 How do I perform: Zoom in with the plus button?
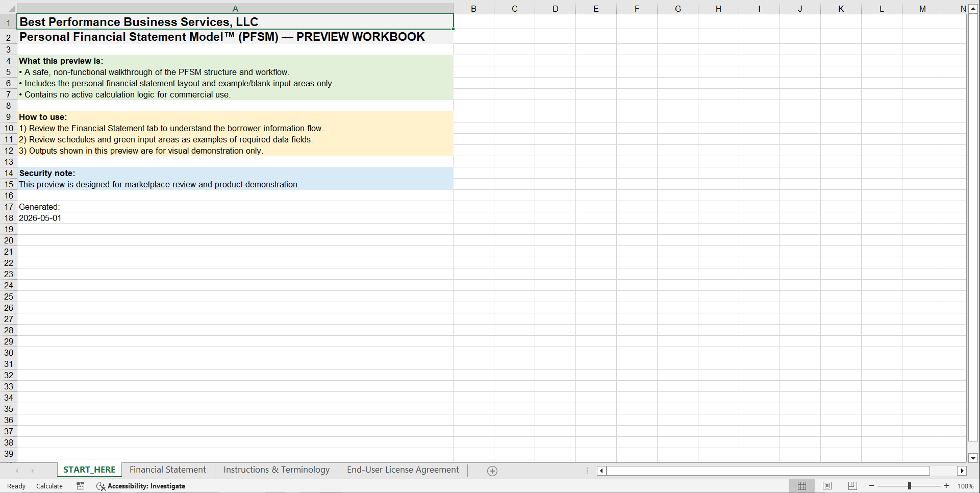pyautogui.click(x=947, y=486)
